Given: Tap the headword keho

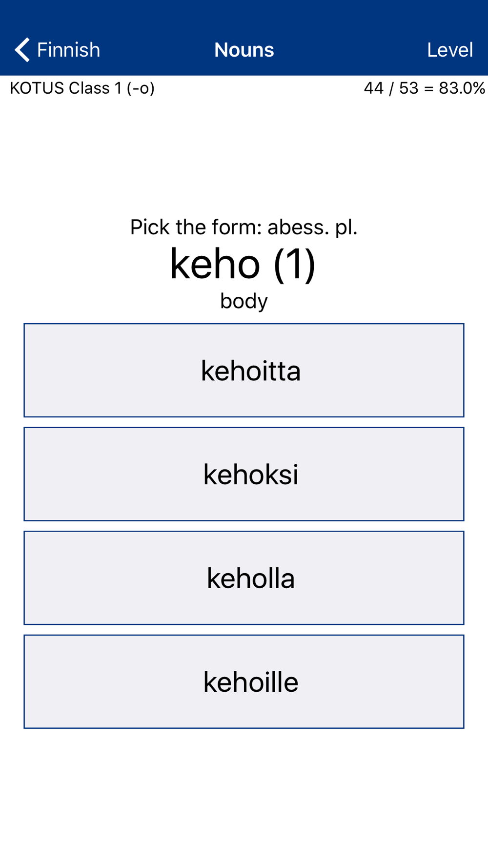Looking at the screenshot, I should tap(215, 264).
